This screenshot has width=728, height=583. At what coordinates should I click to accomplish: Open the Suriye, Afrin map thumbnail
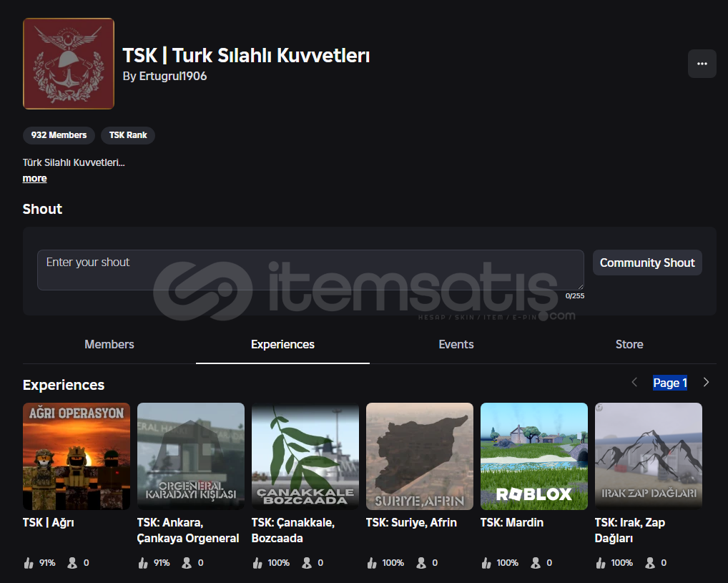coord(420,456)
